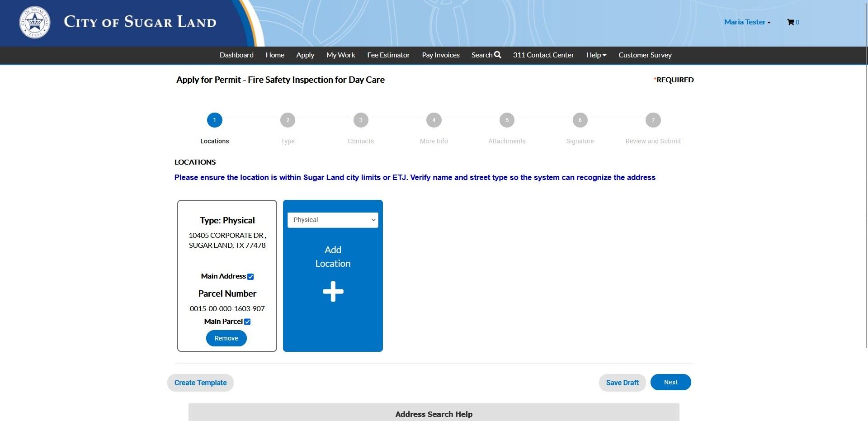Expand the Maria Tester user menu
868x421 pixels.
click(x=747, y=22)
